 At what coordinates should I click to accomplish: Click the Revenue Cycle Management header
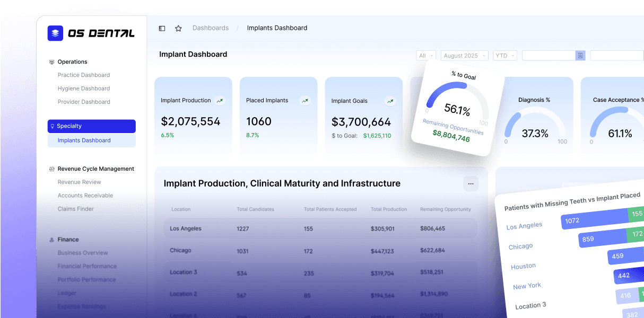(96, 169)
